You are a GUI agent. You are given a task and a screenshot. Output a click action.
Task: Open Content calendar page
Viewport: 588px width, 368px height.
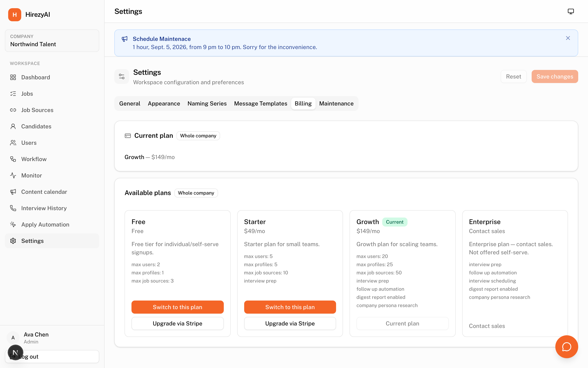[52, 192]
